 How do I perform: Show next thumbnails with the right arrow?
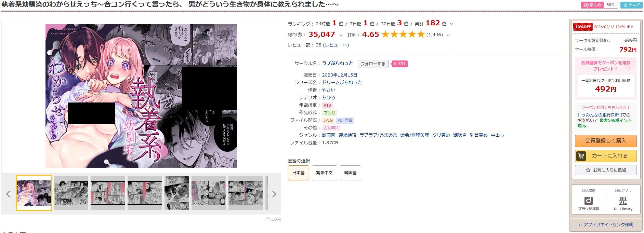click(274, 194)
